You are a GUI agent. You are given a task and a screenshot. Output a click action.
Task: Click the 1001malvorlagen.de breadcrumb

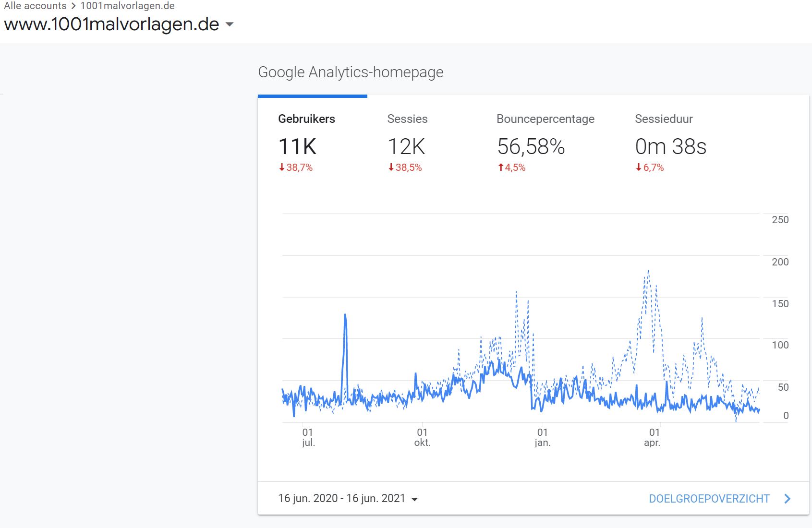(127, 6)
